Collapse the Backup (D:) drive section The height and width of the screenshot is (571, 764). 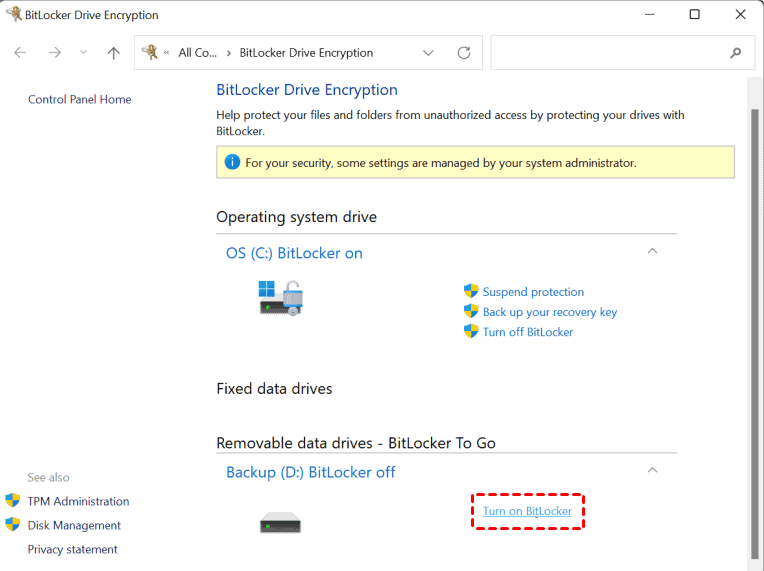[652, 470]
